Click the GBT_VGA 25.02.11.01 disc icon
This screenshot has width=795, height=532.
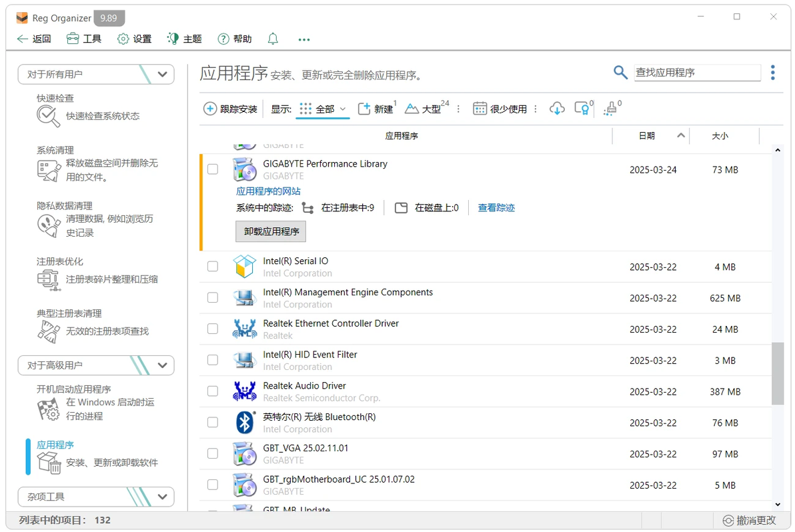[244, 453]
